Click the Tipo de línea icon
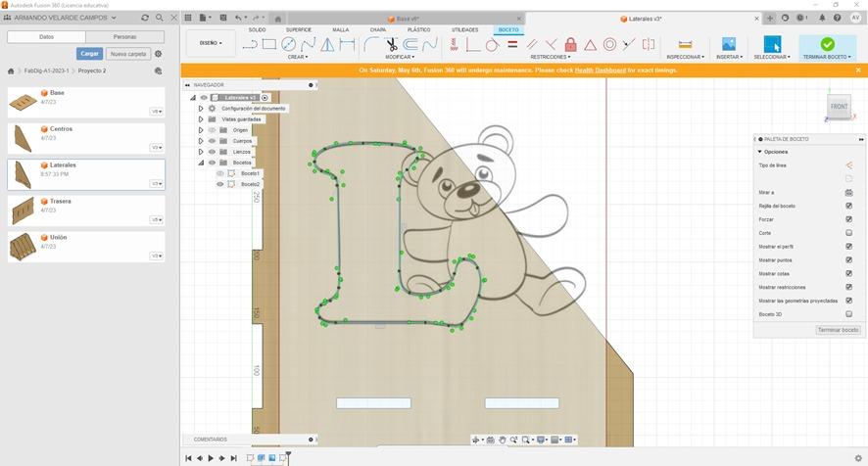Viewport: 868px width, 466px height. point(848,165)
